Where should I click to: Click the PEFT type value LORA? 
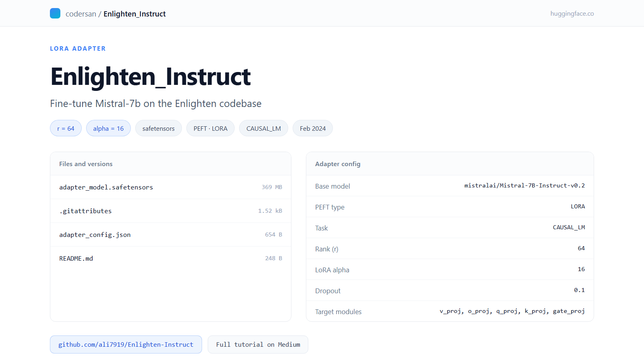(x=578, y=206)
